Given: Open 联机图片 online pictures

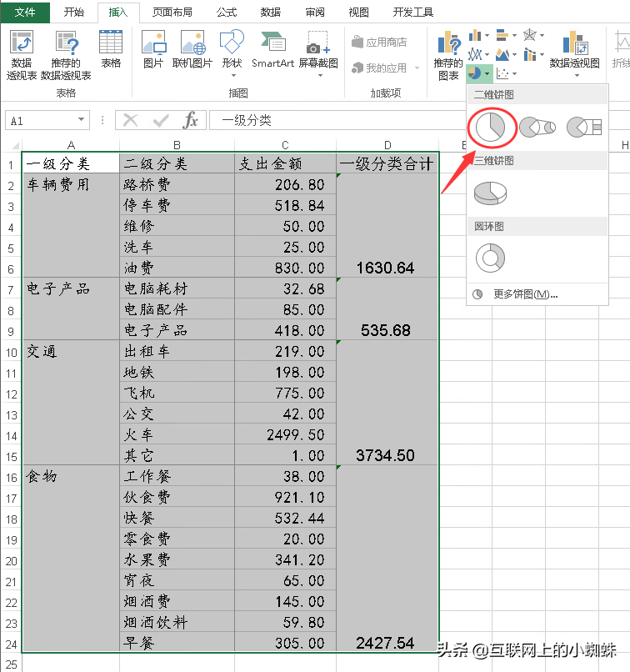Looking at the screenshot, I should 192,49.
